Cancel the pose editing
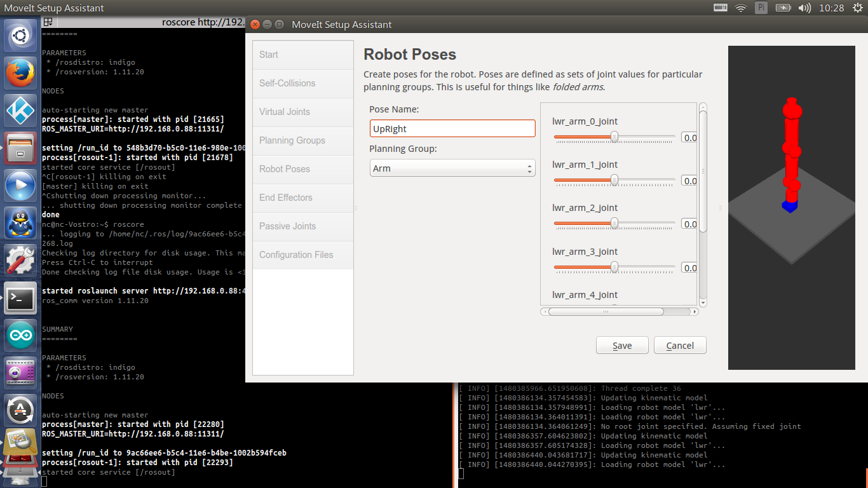Viewport: 868px width, 488px height. pyautogui.click(x=680, y=345)
